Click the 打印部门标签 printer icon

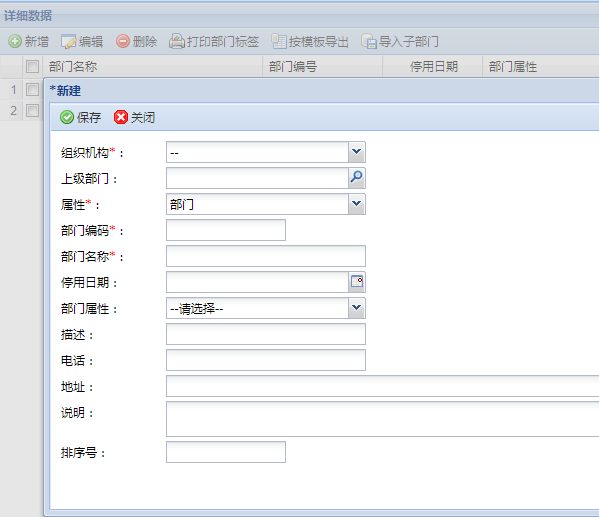(177, 41)
